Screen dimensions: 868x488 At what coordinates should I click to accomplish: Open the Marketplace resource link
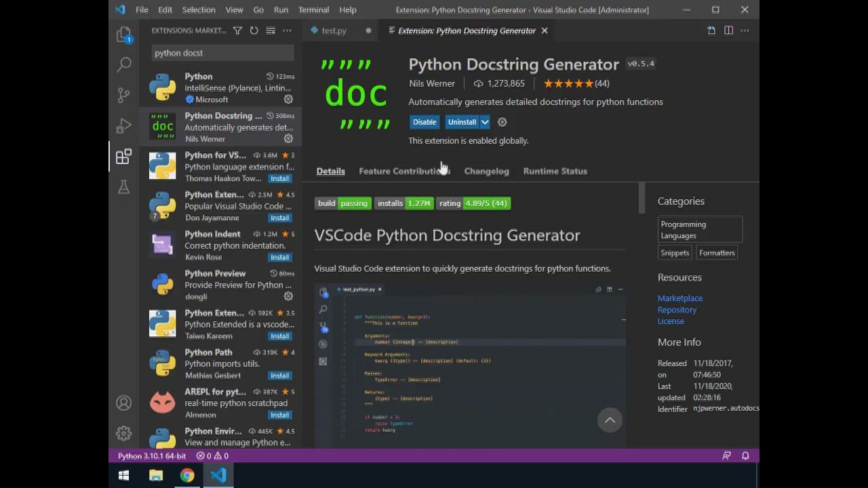point(680,298)
